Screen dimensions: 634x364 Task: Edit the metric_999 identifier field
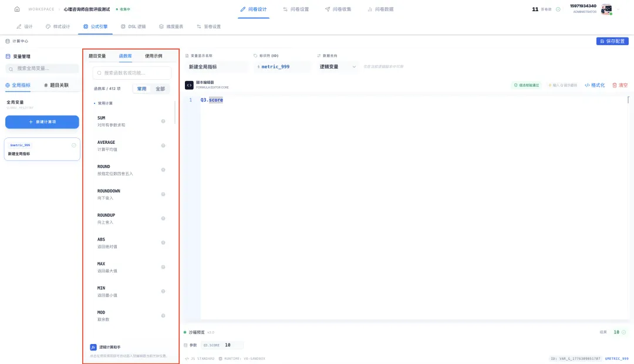click(x=283, y=67)
